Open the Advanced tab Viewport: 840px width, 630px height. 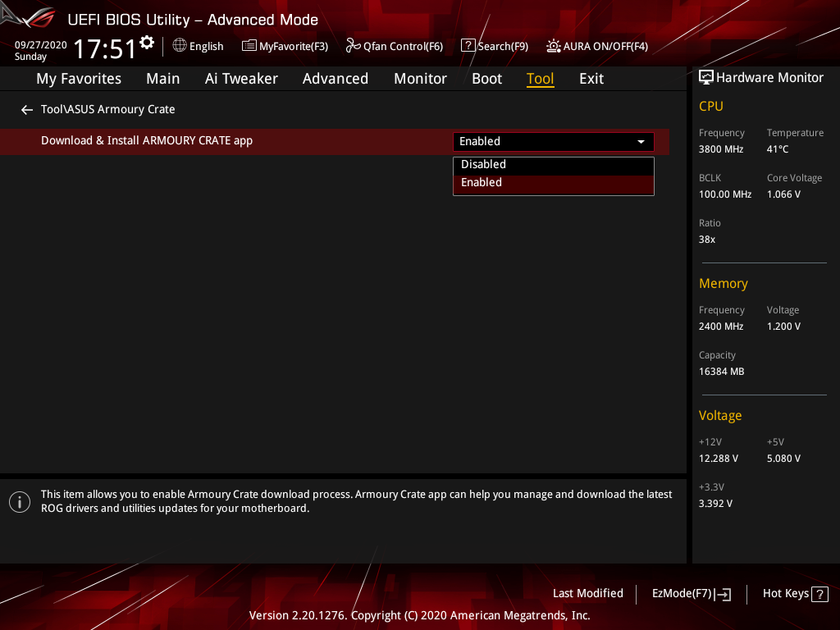click(x=336, y=79)
